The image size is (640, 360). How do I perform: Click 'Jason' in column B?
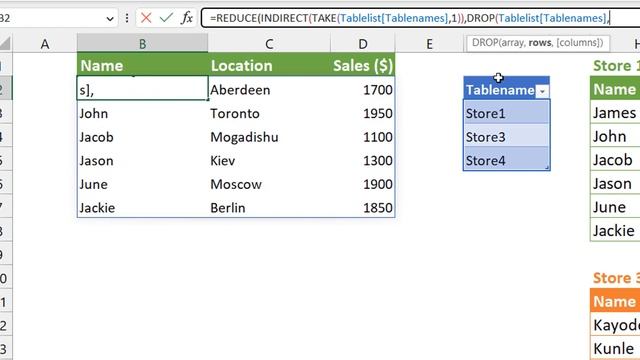tap(142, 161)
